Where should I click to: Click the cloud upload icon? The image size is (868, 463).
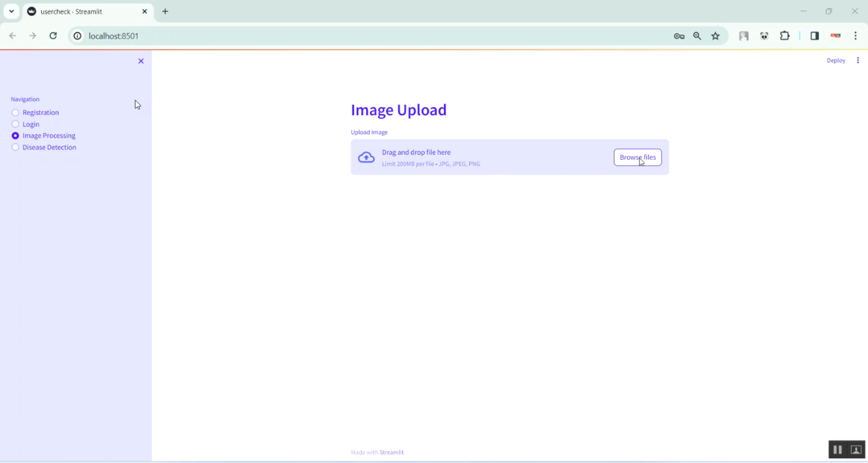pos(366,157)
